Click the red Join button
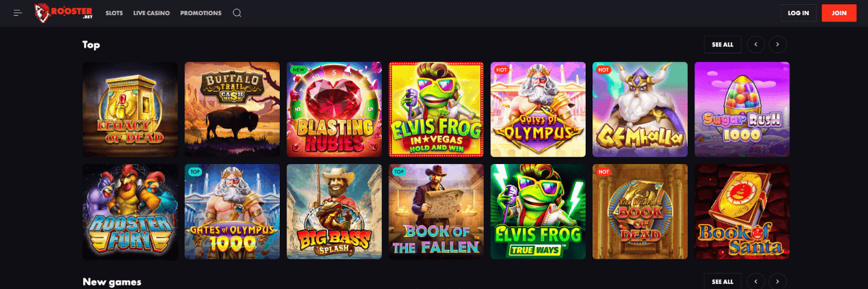868x289 pixels. (x=839, y=13)
